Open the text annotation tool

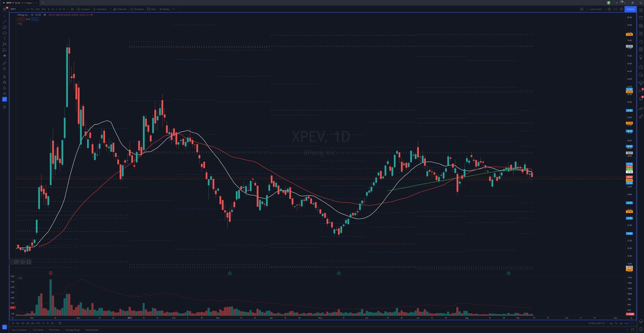[4, 39]
